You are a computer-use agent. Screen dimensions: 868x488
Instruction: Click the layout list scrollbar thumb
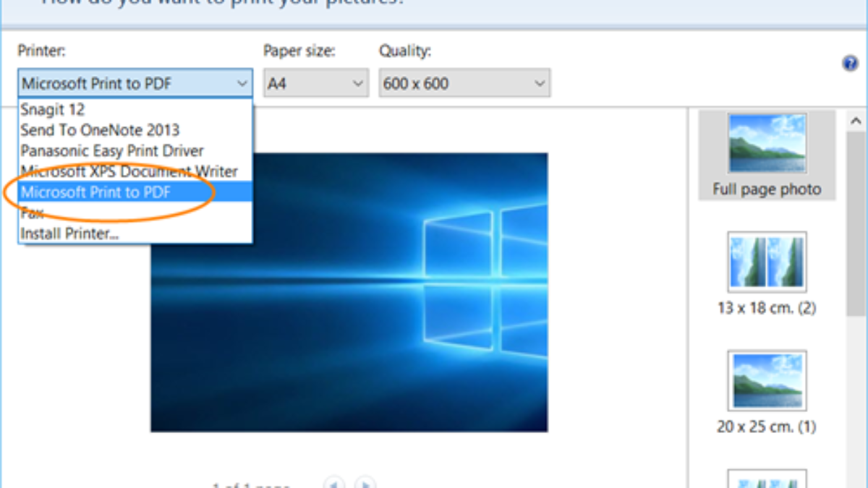point(856,224)
